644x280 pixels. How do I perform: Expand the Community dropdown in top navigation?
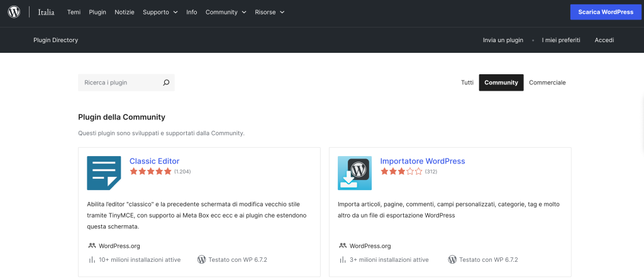(x=226, y=12)
